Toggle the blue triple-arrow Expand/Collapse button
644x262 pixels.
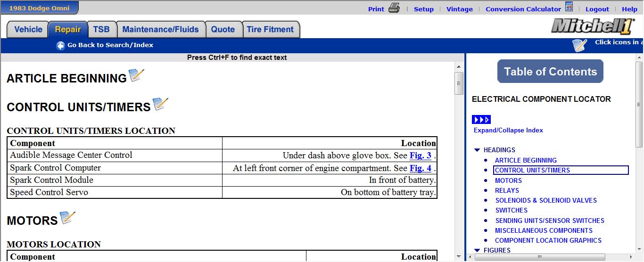pyautogui.click(x=481, y=120)
